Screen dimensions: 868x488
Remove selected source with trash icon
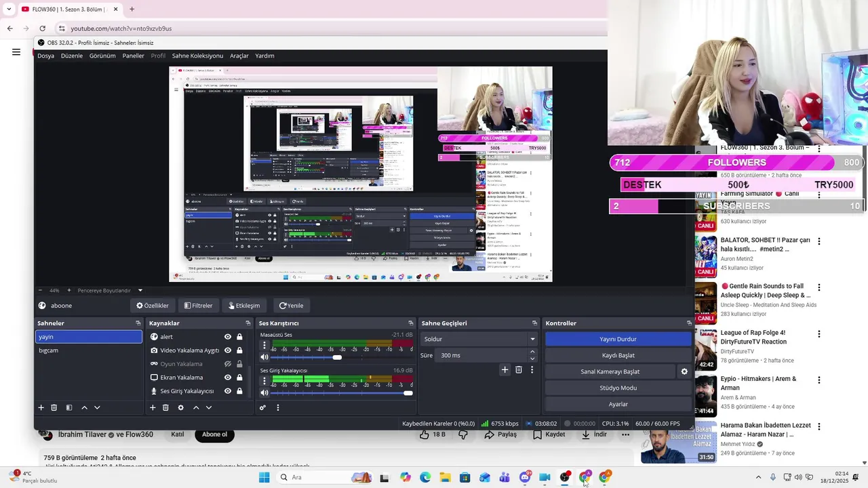[x=165, y=407]
